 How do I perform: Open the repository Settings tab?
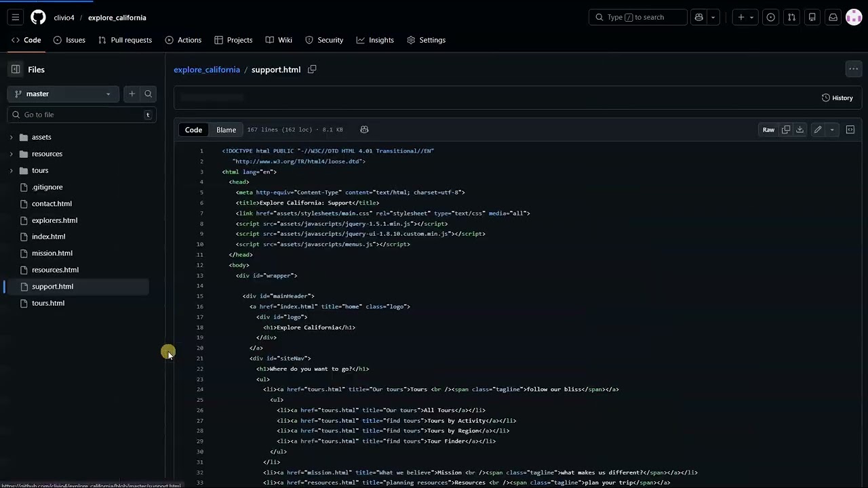426,40
